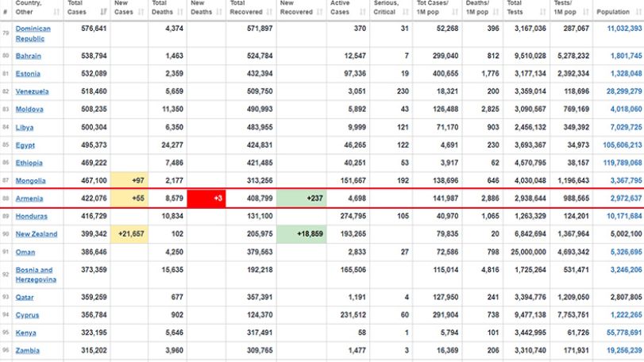Image resolution: width=644 pixels, height=362 pixels.
Task: Select New Zealand's +21,657 new cases cell
Action: (129, 234)
